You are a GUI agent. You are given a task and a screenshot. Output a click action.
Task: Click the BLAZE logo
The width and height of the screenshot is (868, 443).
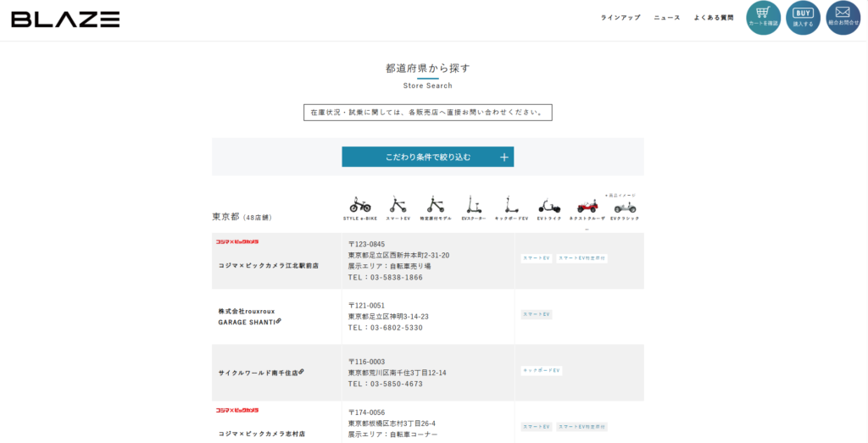pos(65,19)
